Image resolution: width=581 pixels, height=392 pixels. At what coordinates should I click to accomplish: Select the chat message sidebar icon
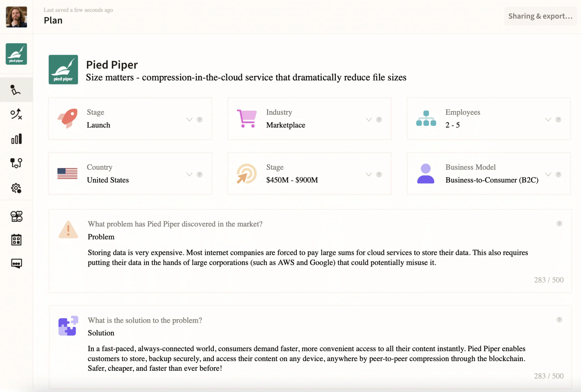(16, 263)
